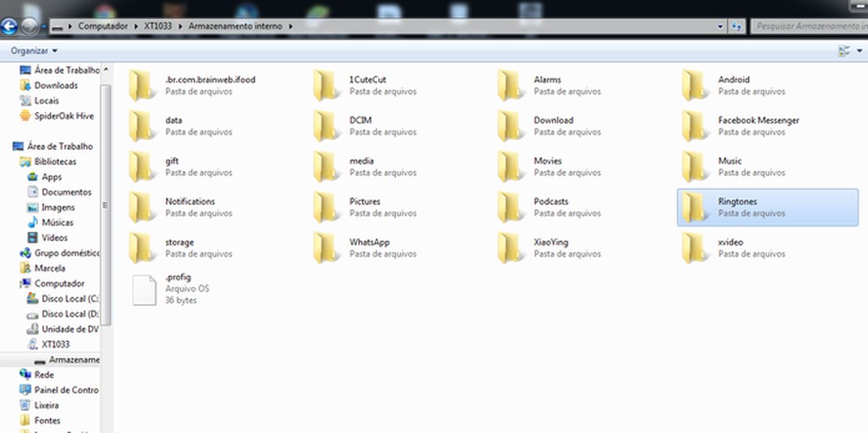
Task: Open the view options dropdown arrow
Action: 859,51
